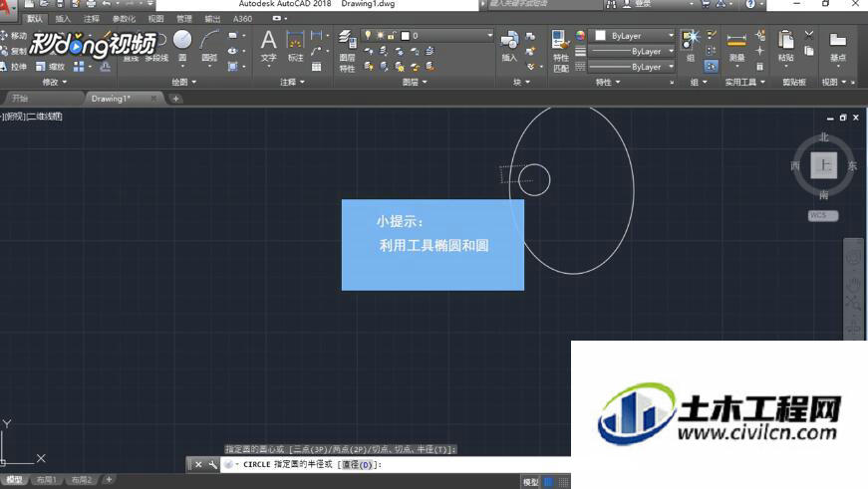
Task: Toggle 模型 model space status button
Action: [x=531, y=482]
